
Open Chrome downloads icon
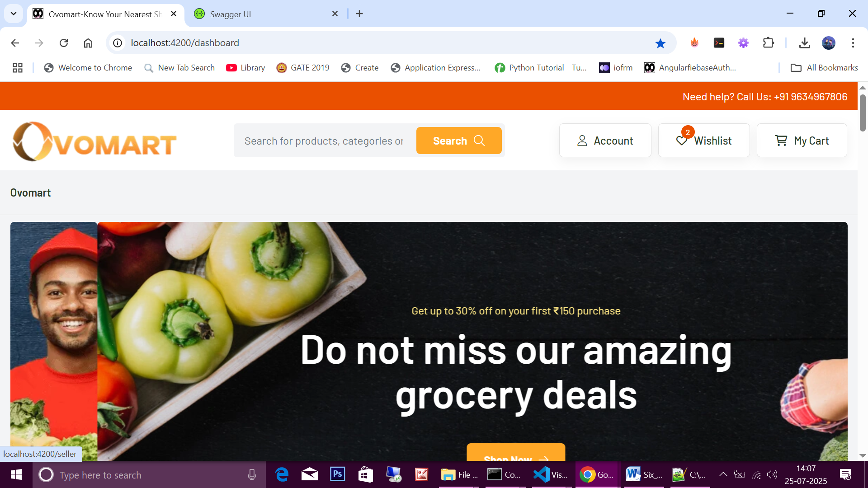[804, 43]
